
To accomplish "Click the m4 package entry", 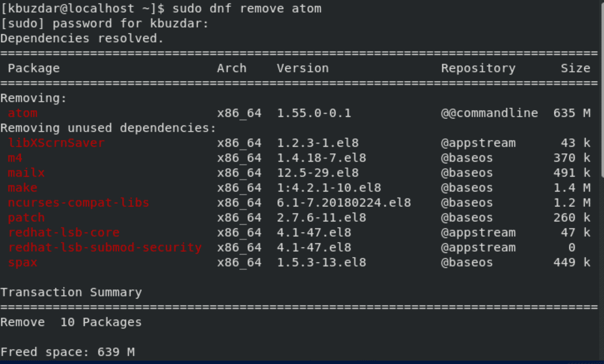I will (15, 158).
